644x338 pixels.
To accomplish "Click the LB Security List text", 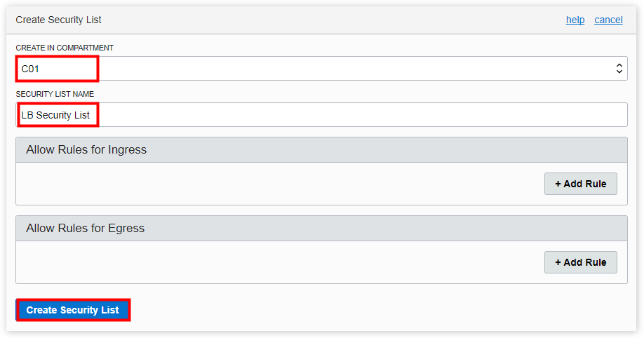I will pyautogui.click(x=55, y=115).
